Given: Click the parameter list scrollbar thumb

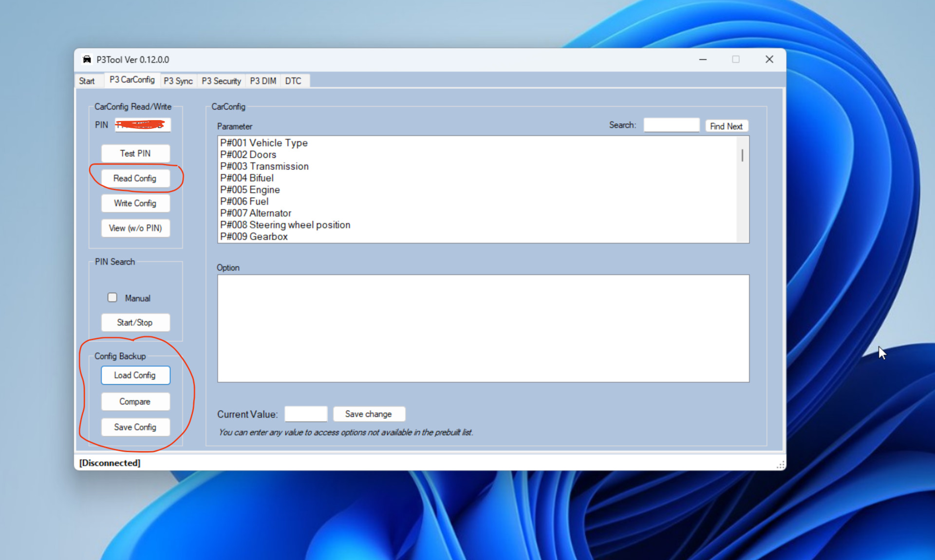Looking at the screenshot, I should [x=742, y=155].
